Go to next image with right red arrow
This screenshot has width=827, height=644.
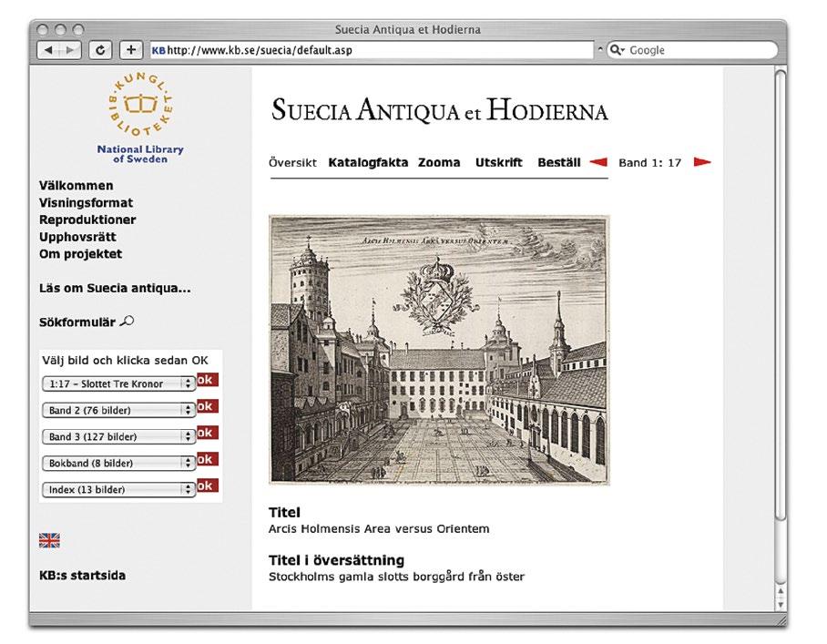pyautogui.click(x=702, y=162)
